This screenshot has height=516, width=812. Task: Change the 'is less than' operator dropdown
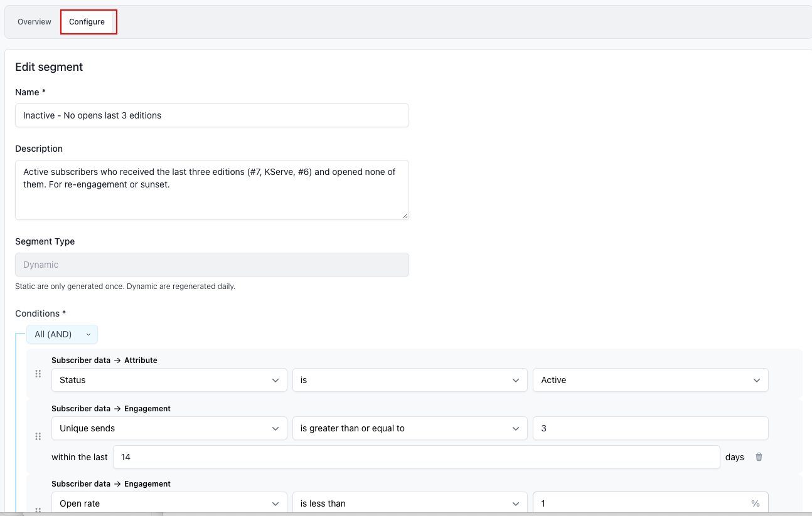click(410, 503)
